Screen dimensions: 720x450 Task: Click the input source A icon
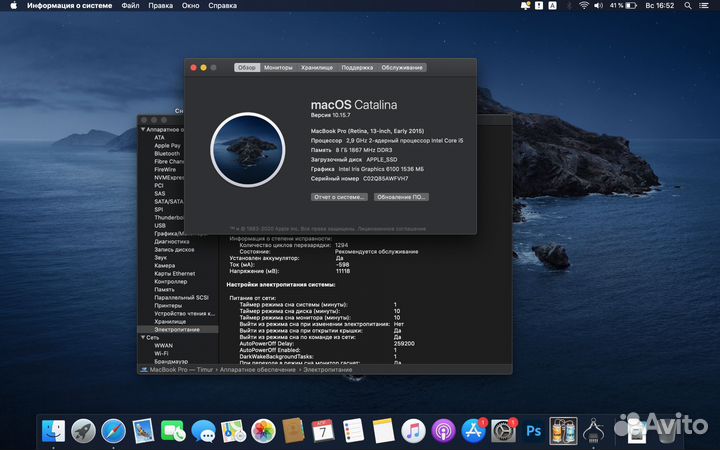(x=553, y=6)
